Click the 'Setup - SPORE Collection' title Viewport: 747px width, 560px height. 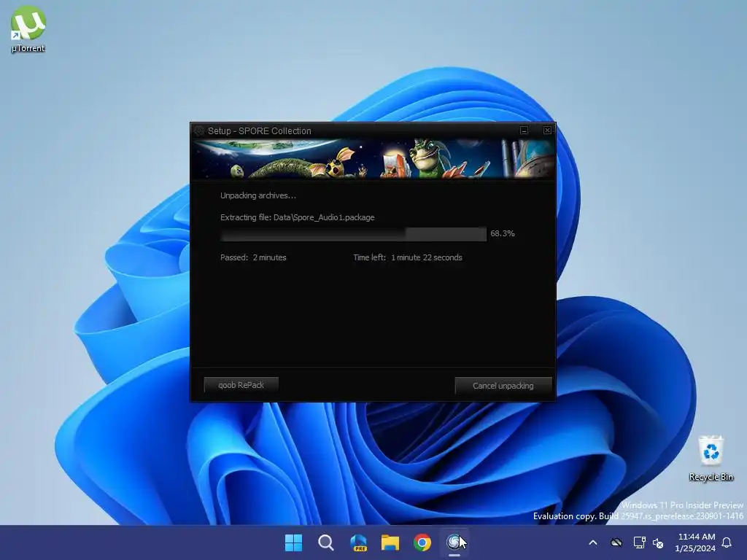coord(260,131)
